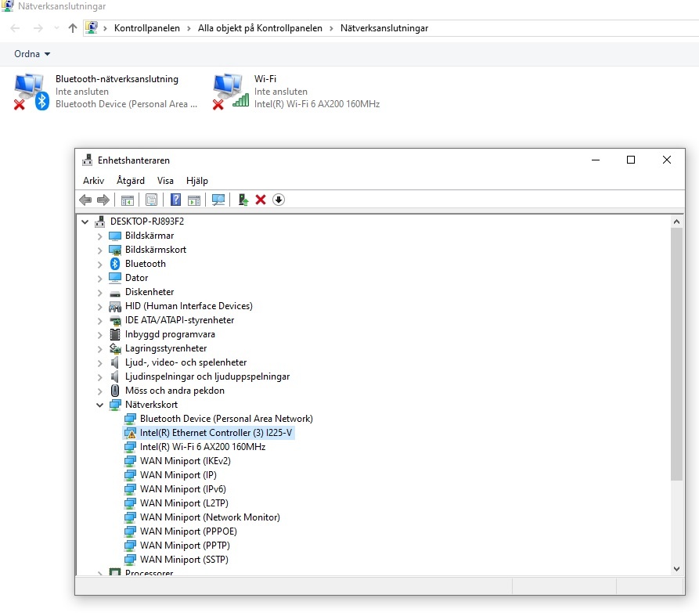The height and width of the screenshot is (616, 699).
Task: Click scrollbar up arrow in Device Manager
Action: point(677,222)
